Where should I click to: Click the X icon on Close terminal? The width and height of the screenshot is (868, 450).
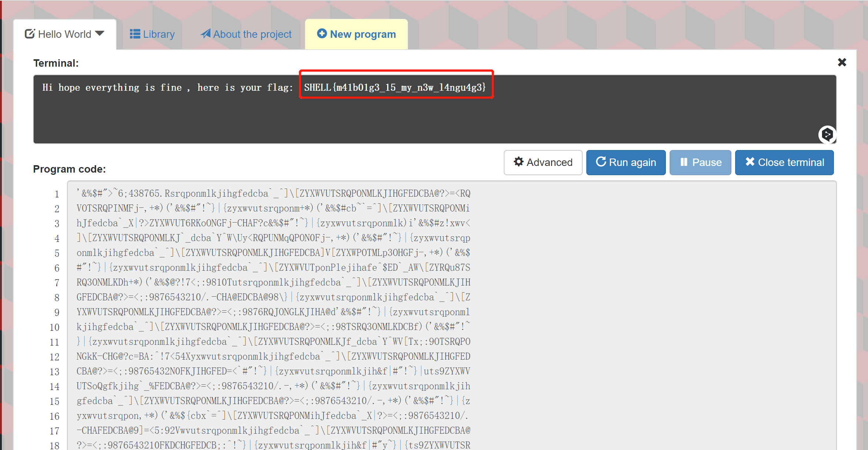tap(750, 162)
